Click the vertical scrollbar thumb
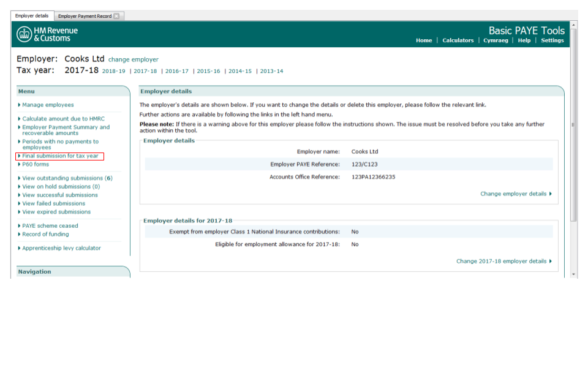This screenshot has height=392, width=588. click(573, 126)
